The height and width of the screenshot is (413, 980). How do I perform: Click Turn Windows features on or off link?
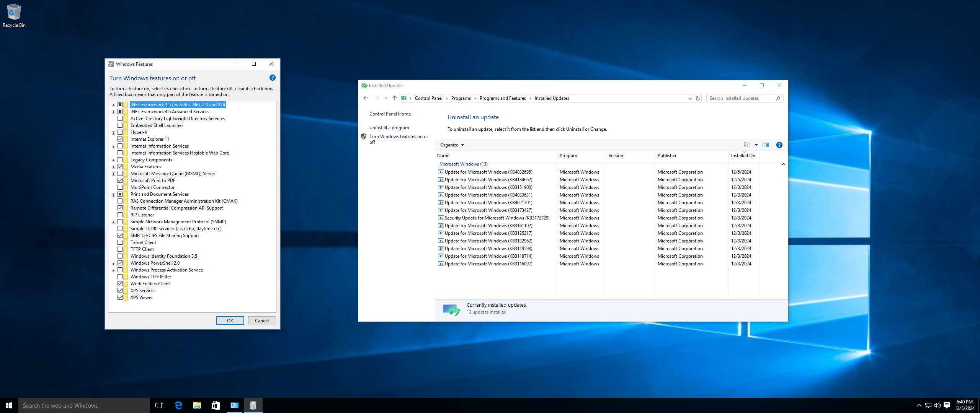[x=399, y=139]
